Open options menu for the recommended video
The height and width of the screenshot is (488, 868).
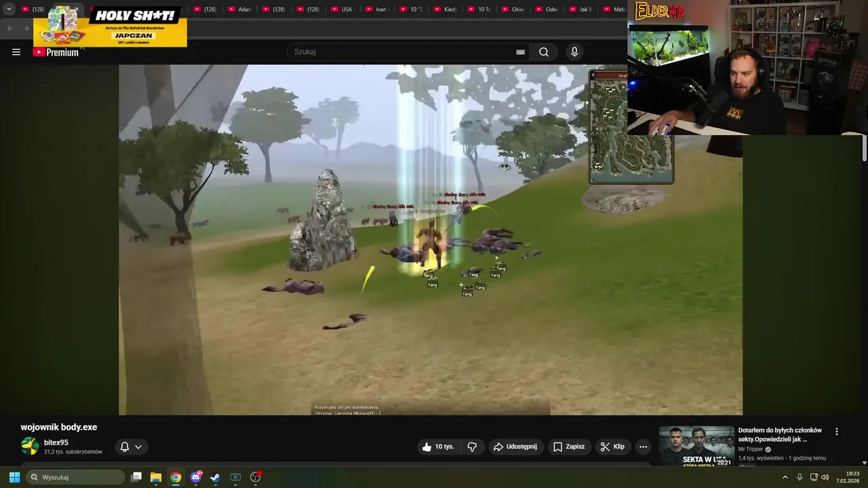836,432
